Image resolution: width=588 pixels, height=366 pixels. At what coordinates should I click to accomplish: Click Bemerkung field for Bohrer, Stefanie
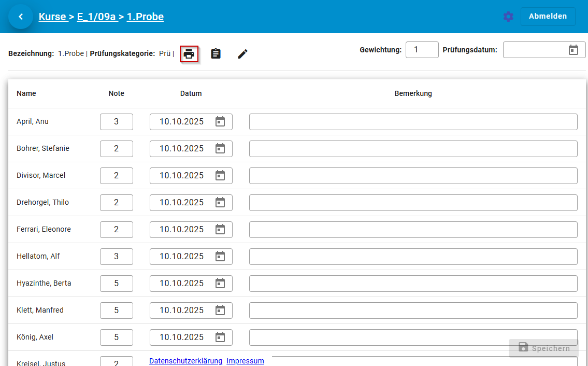(x=413, y=149)
